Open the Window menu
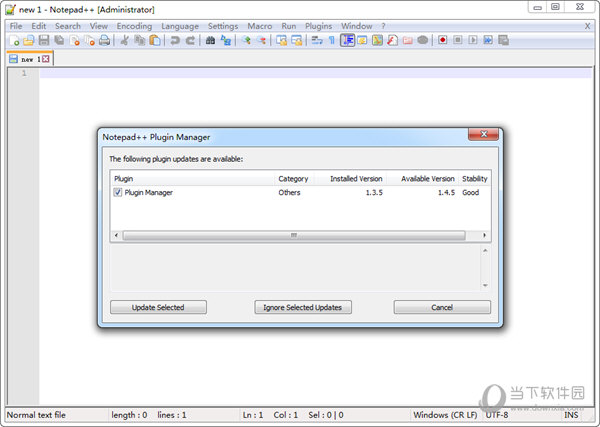This screenshot has width=600, height=427. pyautogui.click(x=357, y=26)
